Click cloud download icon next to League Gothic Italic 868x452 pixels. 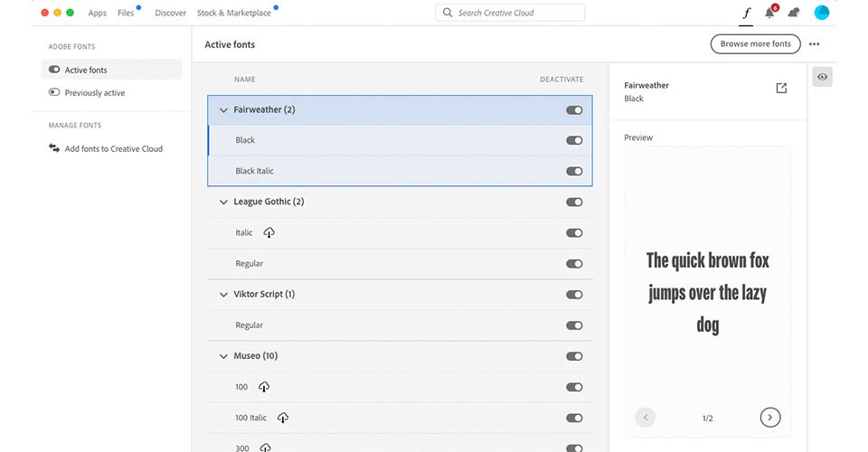[x=269, y=232]
